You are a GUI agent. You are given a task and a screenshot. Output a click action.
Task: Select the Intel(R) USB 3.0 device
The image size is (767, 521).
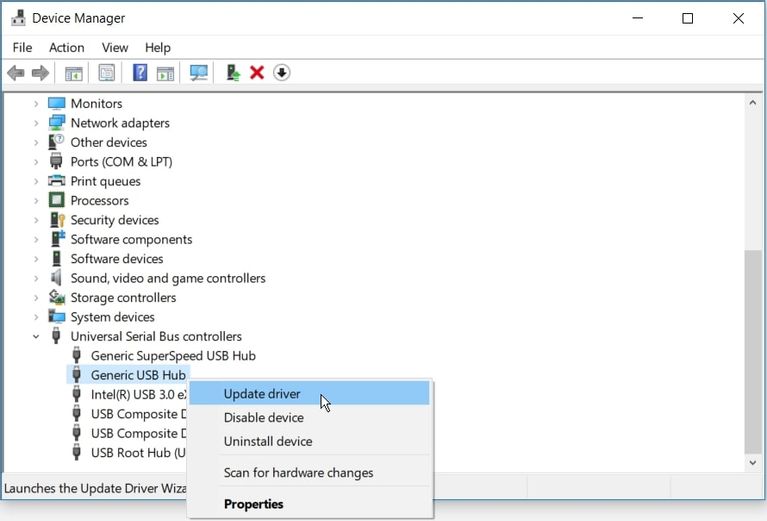click(138, 394)
